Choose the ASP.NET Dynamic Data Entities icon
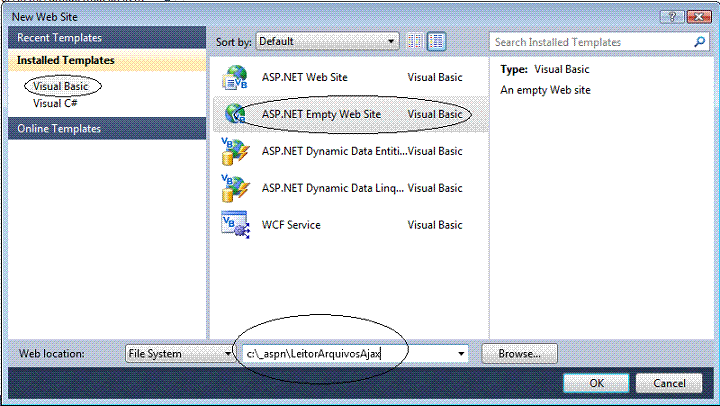Screen dimensions: 720x406 (x=234, y=151)
